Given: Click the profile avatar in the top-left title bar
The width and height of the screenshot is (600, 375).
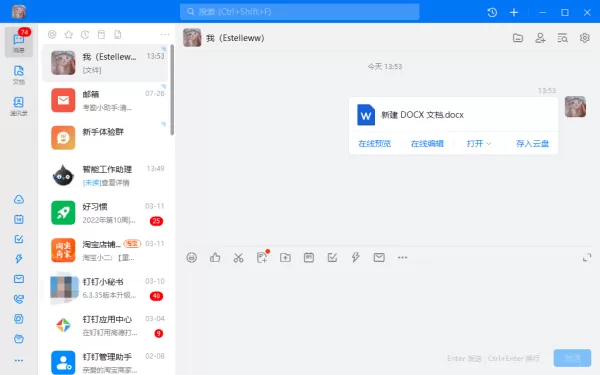Looking at the screenshot, I should 19,12.
